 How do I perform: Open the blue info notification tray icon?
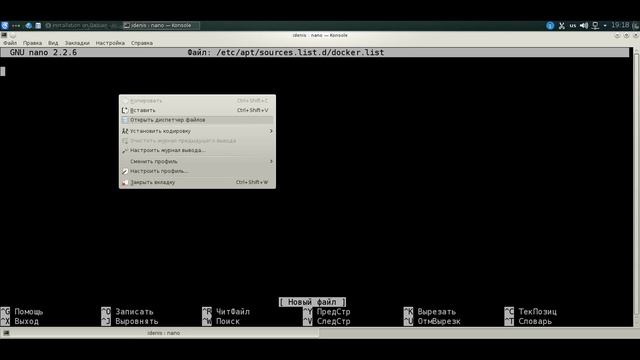550,26
